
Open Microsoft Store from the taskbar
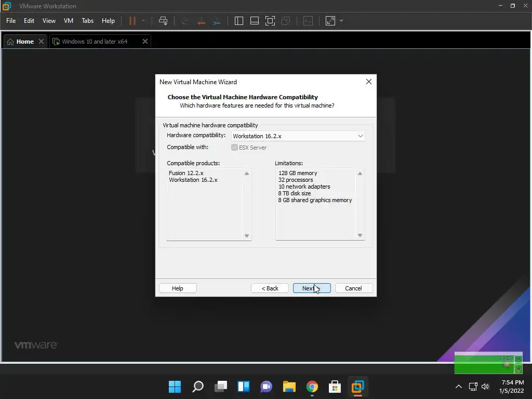(x=335, y=387)
